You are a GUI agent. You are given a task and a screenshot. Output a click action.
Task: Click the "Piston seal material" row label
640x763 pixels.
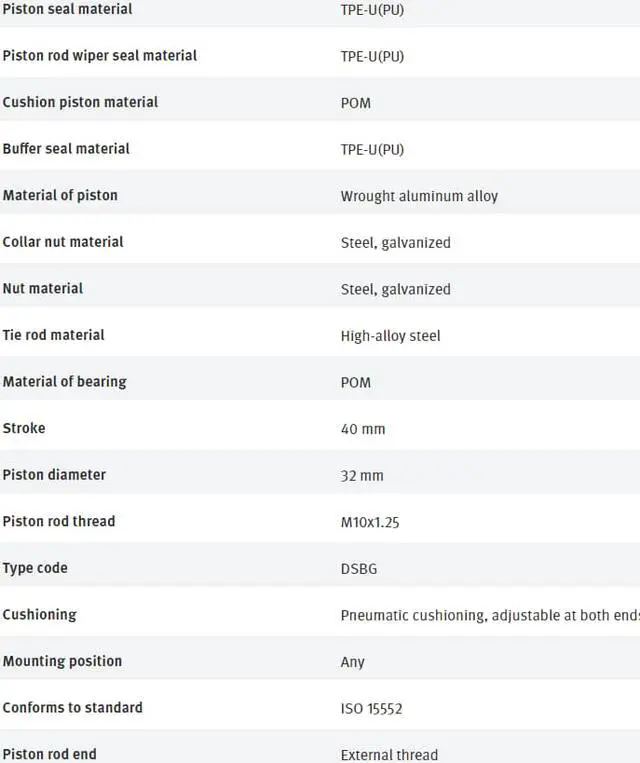pyautogui.click(x=67, y=9)
